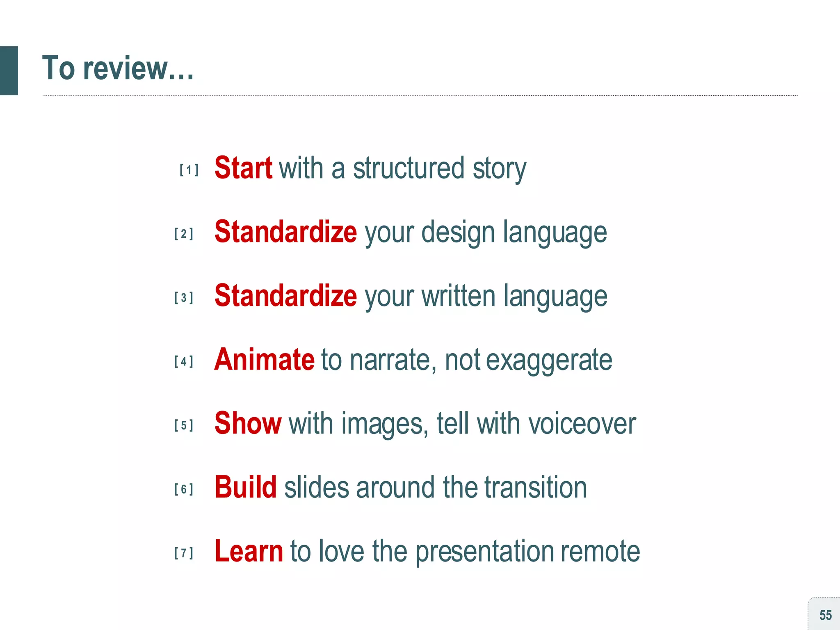Click the slide number 55 tab
The image size is (840, 630).
click(x=825, y=615)
